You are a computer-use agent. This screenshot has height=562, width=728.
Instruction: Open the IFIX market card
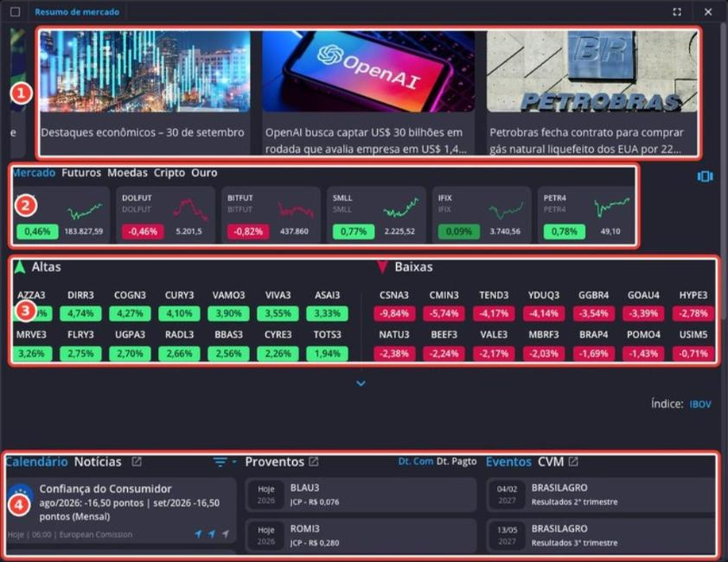(482, 215)
